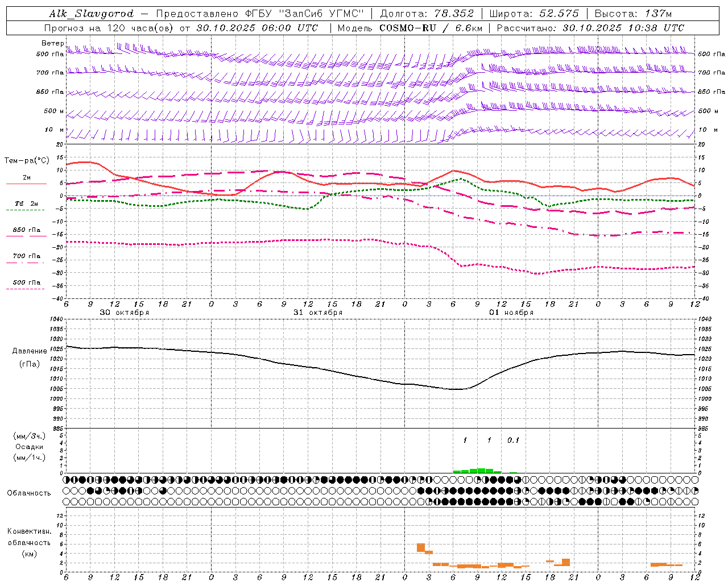Click the '850 гПа' temperature legend entry
Image resolution: width=728 pixels, height=582 pixels.
pyautogui.click(x=26, y=230)
